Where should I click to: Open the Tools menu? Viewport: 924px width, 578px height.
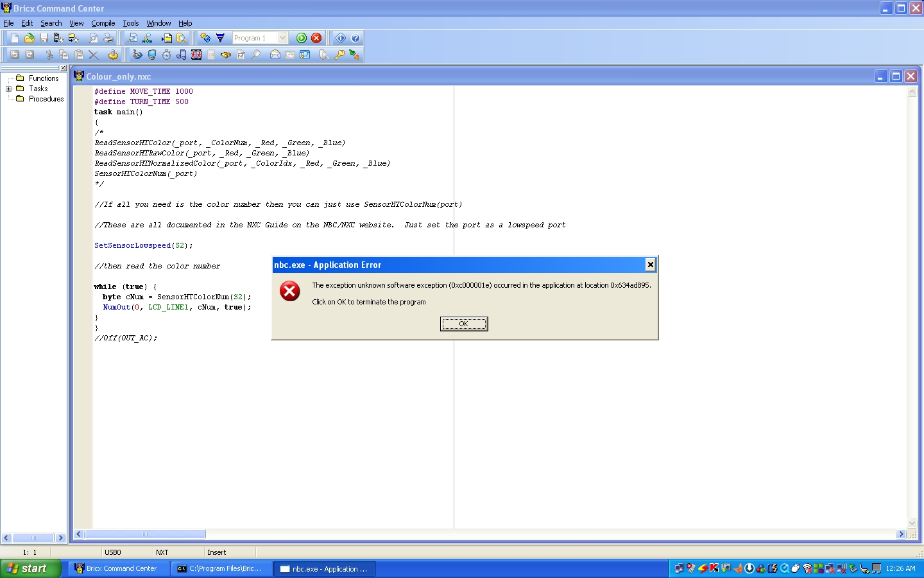click(131, 23)
